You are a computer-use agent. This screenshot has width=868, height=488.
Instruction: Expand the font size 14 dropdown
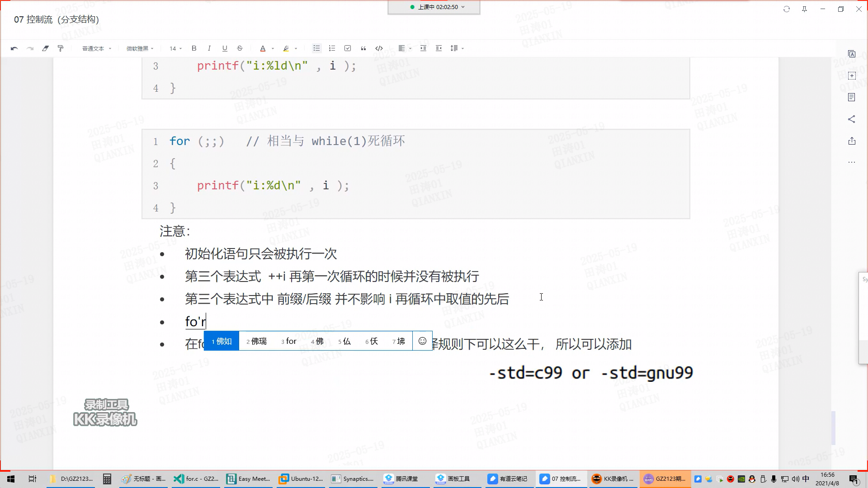point(175,48)
